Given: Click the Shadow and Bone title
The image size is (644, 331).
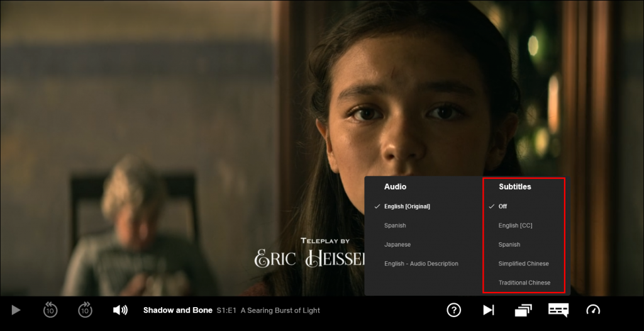Looking at the screenshot, I should [x=178, y=310].
